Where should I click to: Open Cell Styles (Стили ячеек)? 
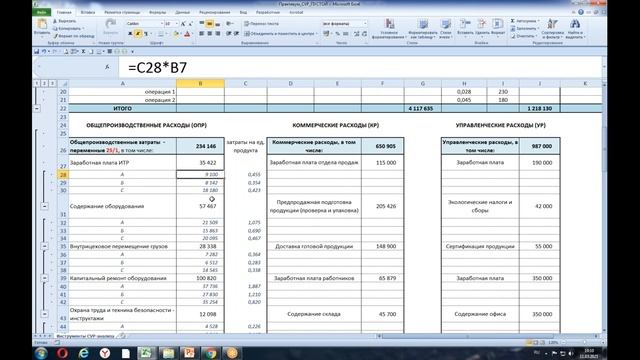tap(445, 29)
